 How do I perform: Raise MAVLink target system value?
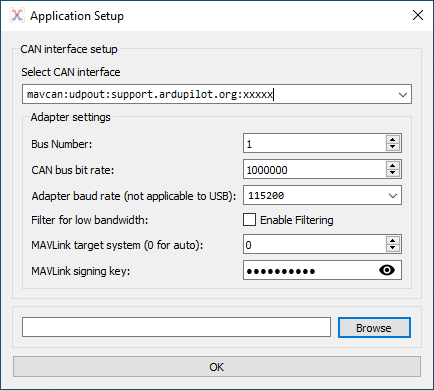tap(393, 241)
